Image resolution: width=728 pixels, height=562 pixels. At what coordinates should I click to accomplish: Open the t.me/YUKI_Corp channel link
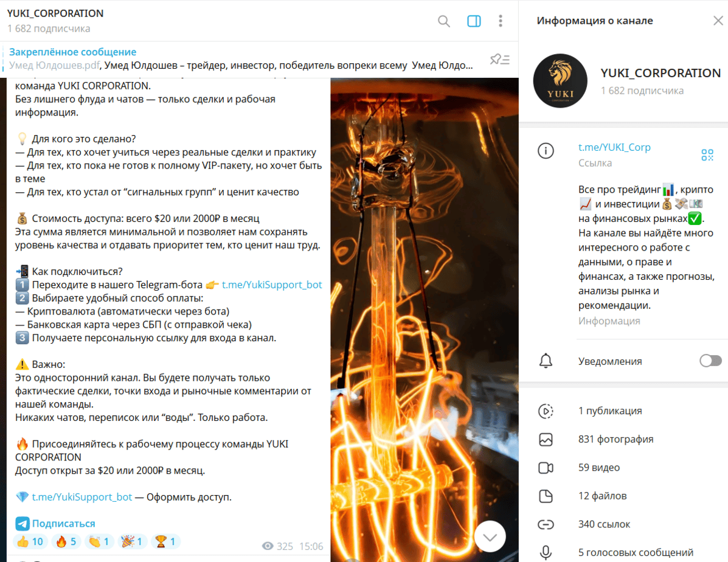(x=614, y=147)
